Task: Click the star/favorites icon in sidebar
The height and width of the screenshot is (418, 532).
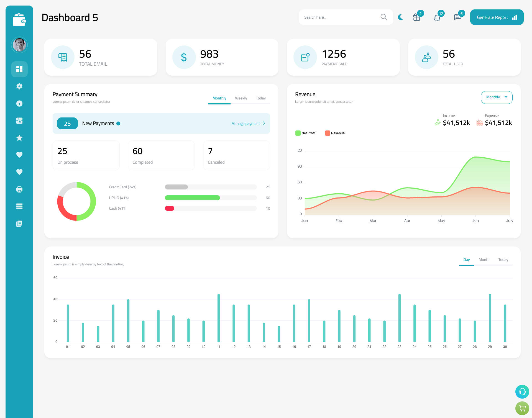Action: click(x=19, y=138)
